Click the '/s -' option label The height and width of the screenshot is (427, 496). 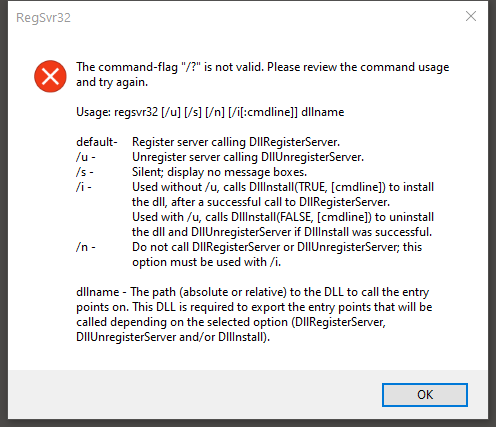coord(85,172)
